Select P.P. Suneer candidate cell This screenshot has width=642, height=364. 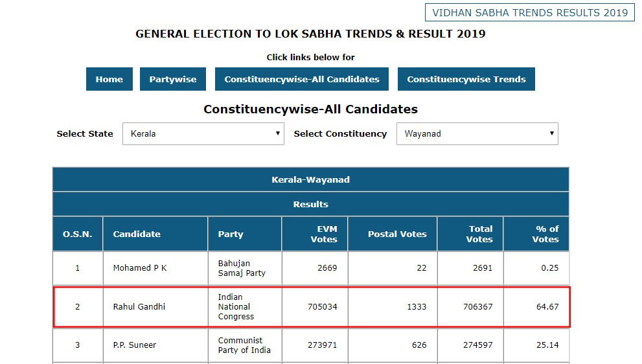pos(135,345)
